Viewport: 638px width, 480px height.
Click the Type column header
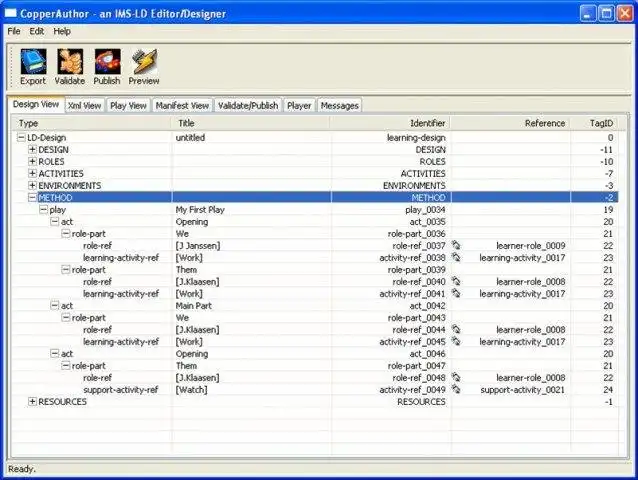click(x=91, y=123)
